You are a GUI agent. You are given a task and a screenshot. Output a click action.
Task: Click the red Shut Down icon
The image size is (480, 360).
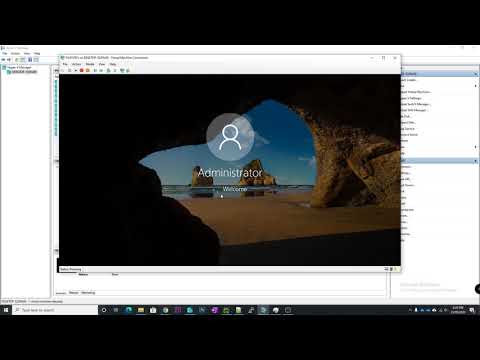tap(81, 70)
